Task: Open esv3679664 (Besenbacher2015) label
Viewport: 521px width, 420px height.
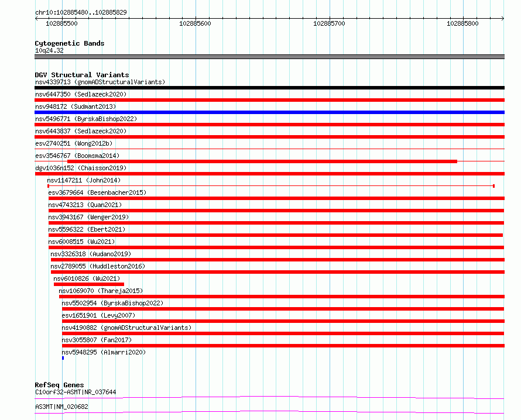Action: (97, 192)
